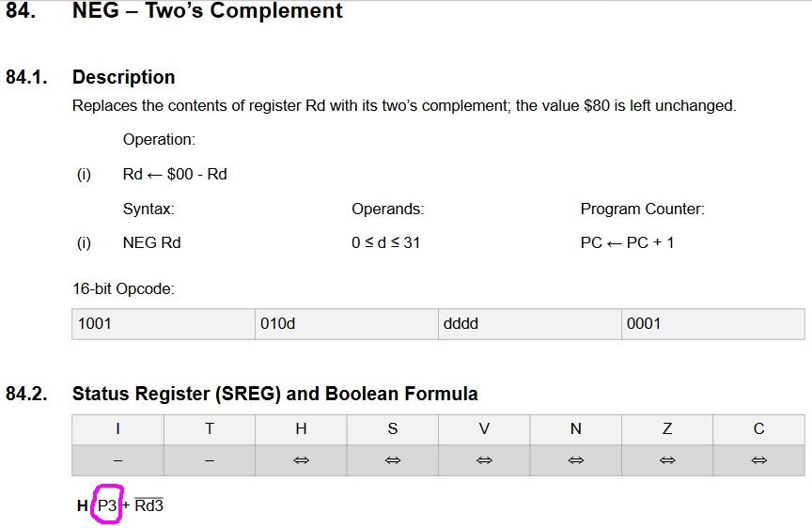This screenshot has height=528, width=812.
Task: Click the ⇔ symbol under the V flag
Action: [x=484, y=460]
